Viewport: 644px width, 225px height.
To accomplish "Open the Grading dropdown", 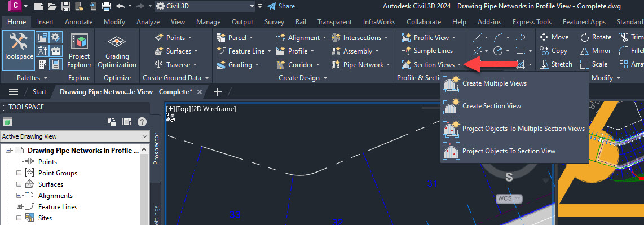I will (238, 64).
